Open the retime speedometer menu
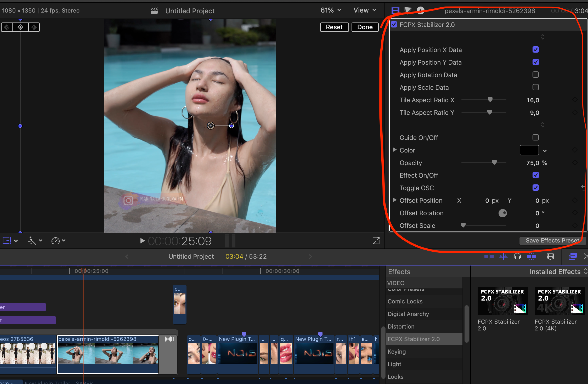The width and height of the screenshot is (588, 384). (x=58, y=241)
